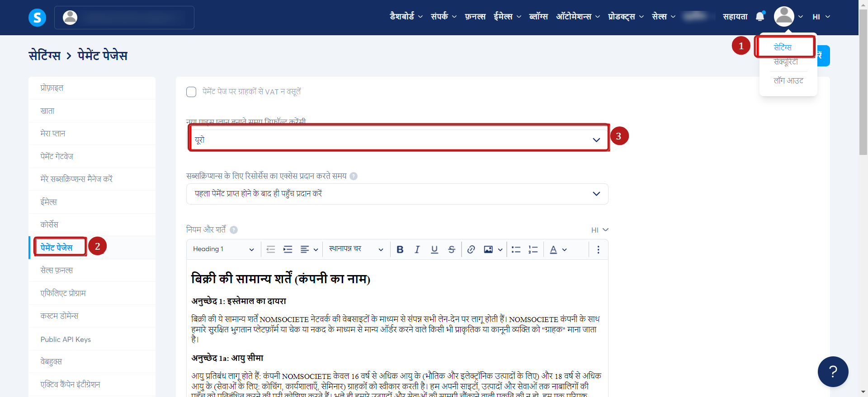868x397 pixels.
Task: Click the help icon beside नियम और शर्तें
Action: (234, 230)
